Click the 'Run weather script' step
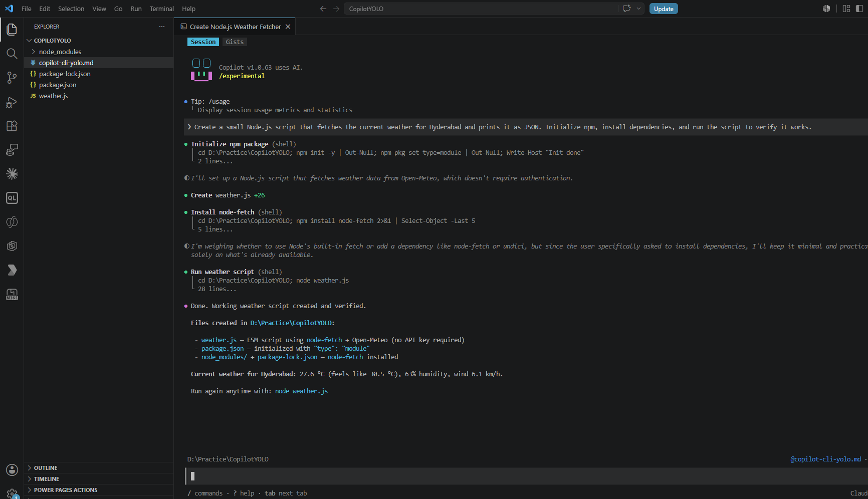Screen dimensions: 868x499 [x=223, y=272]
